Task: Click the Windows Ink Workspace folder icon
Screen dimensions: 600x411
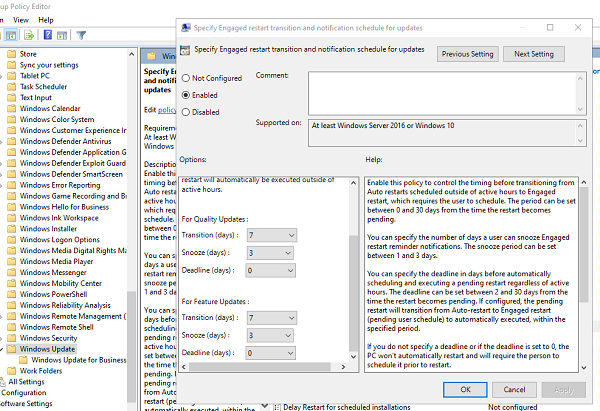Action: click(x=12, y=218)
